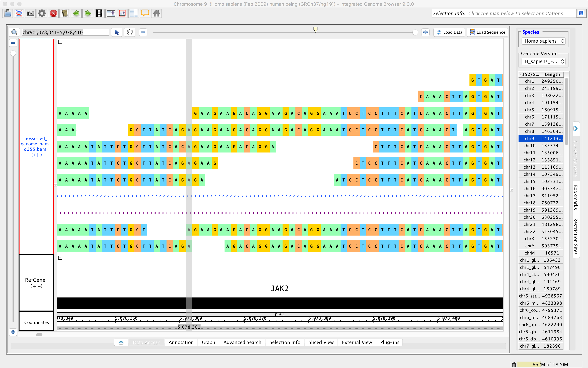Screen dimensions: 588x368
Task: Go forward with the green right arrow
Action: pos(88,13)
